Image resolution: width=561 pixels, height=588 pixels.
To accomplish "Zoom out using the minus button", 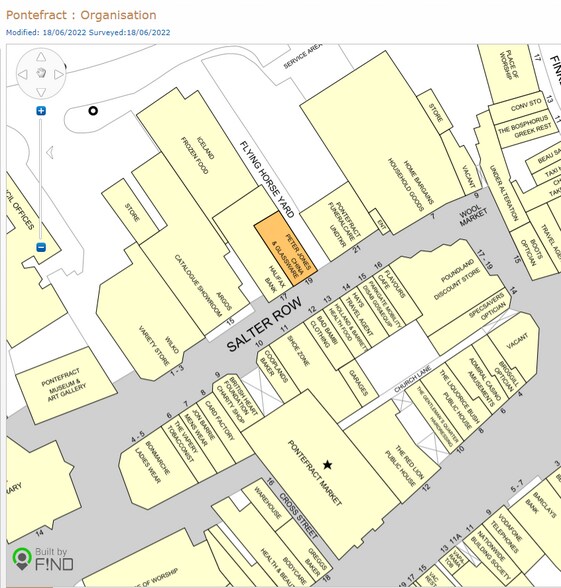I will (41, 247).
